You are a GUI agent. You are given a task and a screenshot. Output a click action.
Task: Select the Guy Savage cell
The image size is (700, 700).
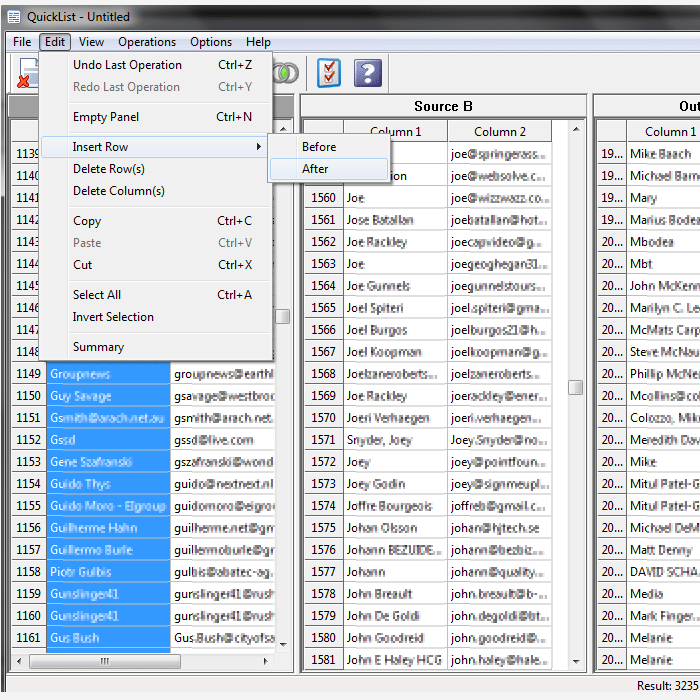108,396
